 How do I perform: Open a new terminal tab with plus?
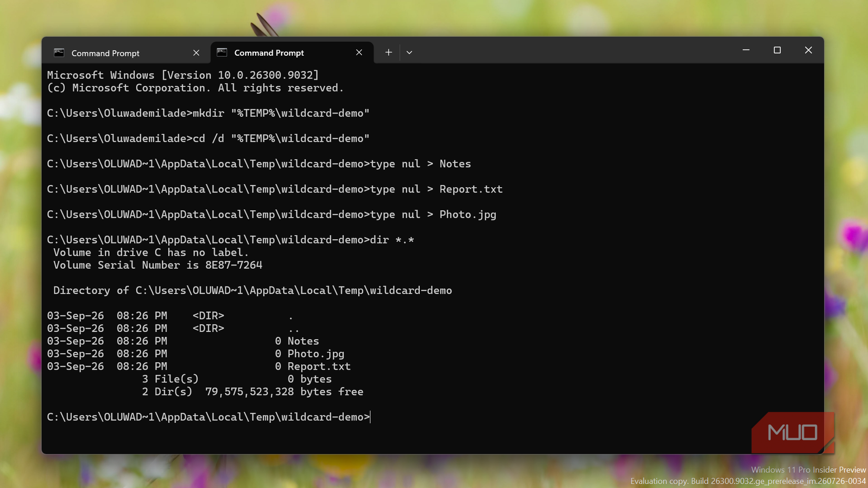tap(388, 53)
